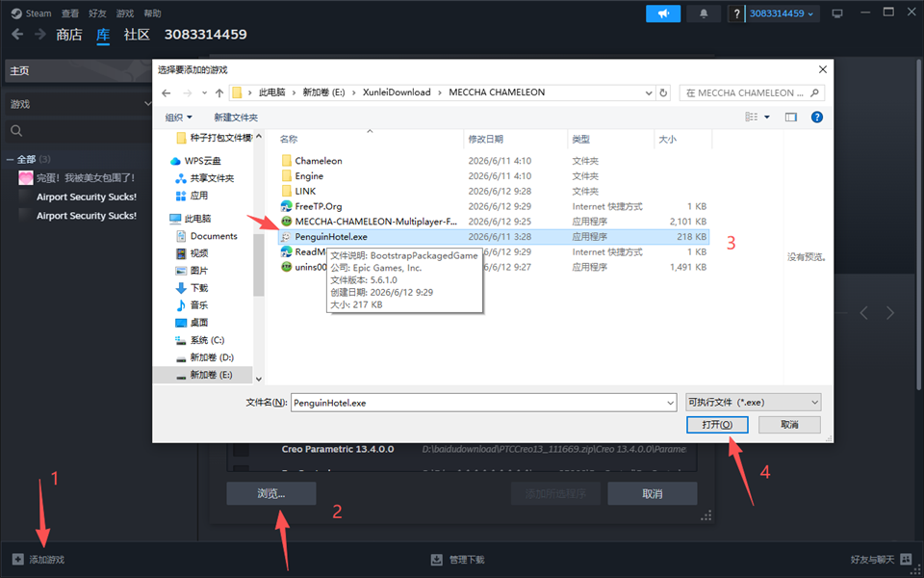Click the Steam help question mark icon
Viewport: 924px width, 578px height.
point(736,13)
